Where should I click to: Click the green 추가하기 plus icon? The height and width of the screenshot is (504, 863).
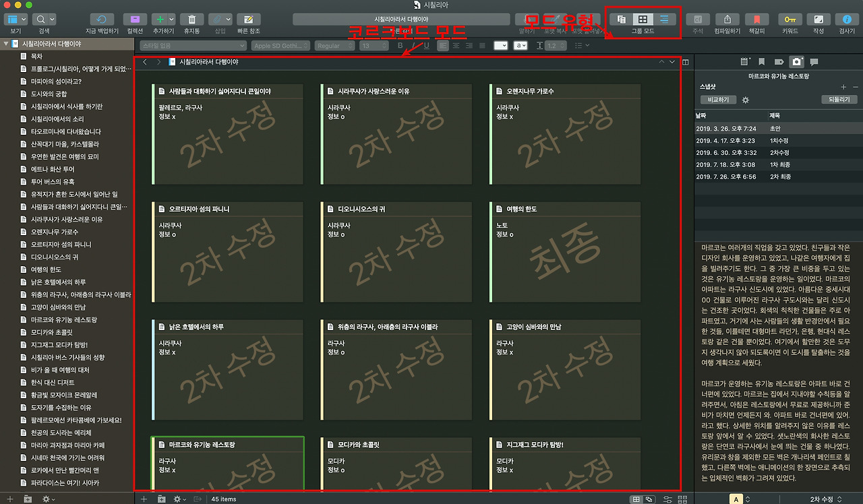(x=159, y=20)
